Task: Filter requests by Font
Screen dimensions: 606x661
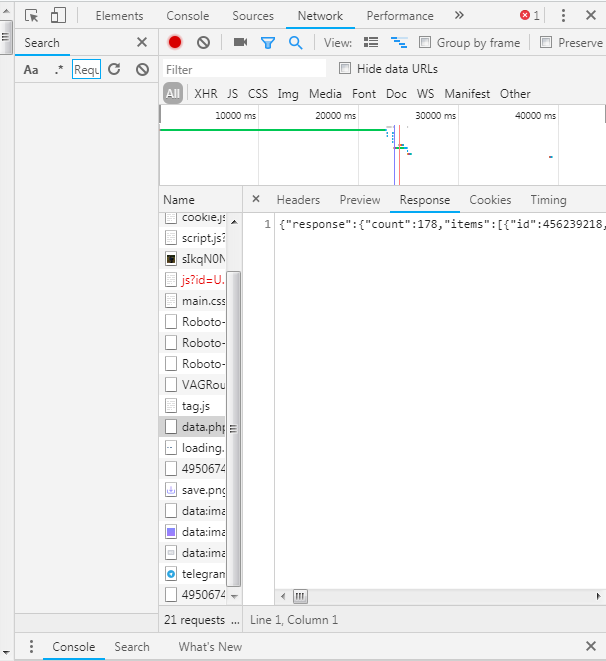Action: [364, 94]
